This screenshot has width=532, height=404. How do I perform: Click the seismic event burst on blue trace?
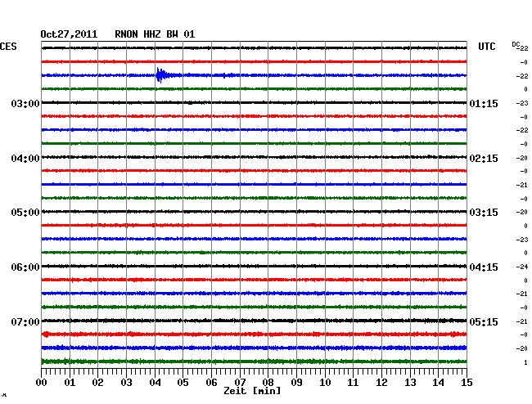click(x=162, y=75)
